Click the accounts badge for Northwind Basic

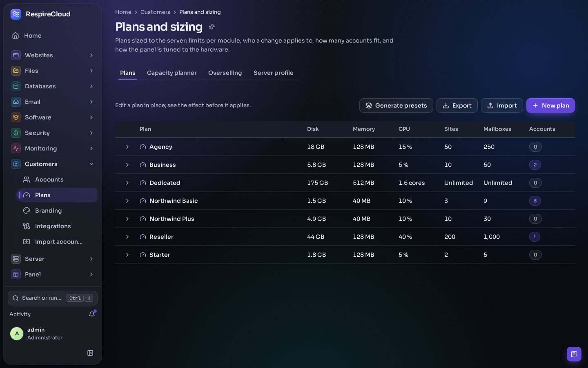coord(535,201)
